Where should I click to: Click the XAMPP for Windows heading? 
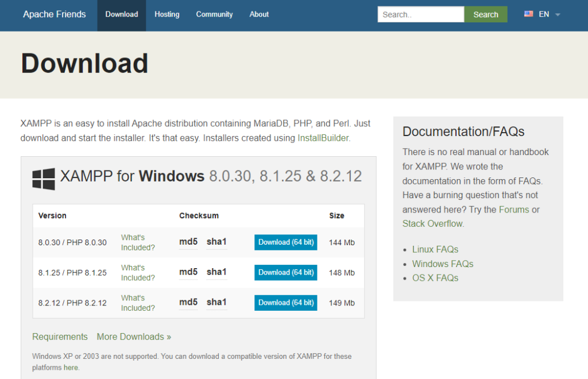click(211, 176)
